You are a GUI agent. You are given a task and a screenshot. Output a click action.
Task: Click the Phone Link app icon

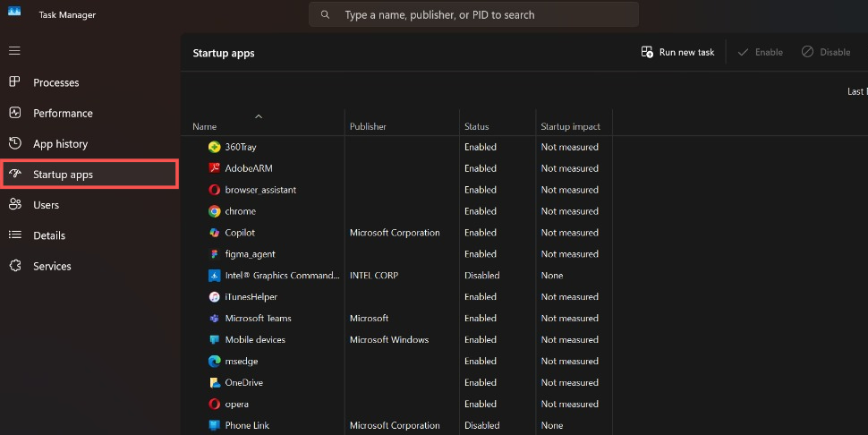click(x=214, y=425)
